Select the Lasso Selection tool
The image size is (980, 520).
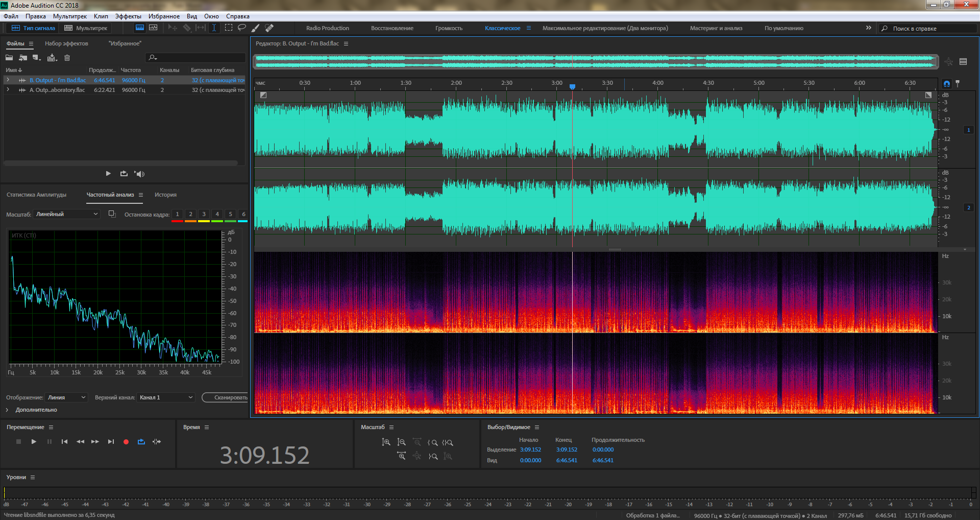click(x=242, y=28)
